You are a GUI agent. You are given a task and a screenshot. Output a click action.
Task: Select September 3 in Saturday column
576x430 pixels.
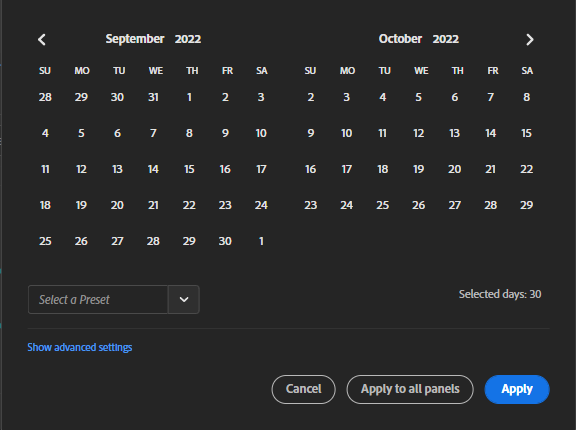(261, 97)
